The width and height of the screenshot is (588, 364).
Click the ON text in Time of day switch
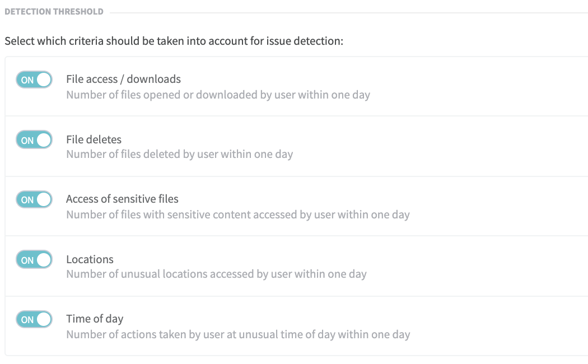(27, 320)
